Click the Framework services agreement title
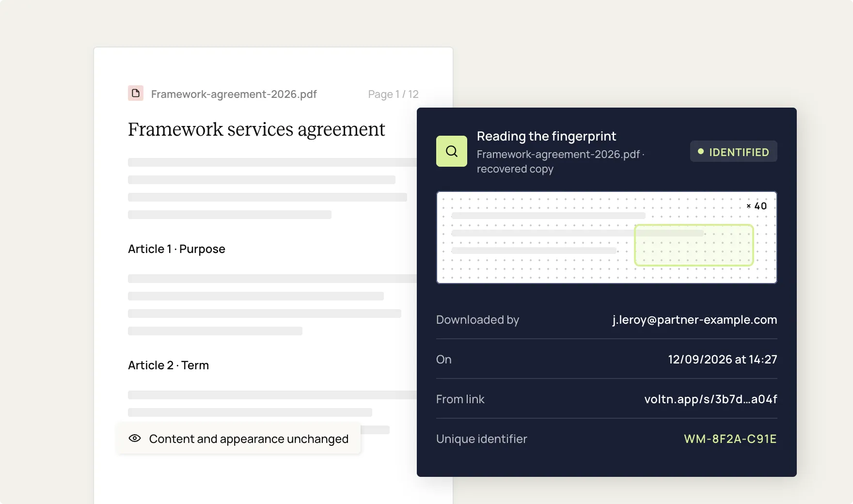Image resolution: width=853 pixels, height=504 pixels. tap(256, 129)
